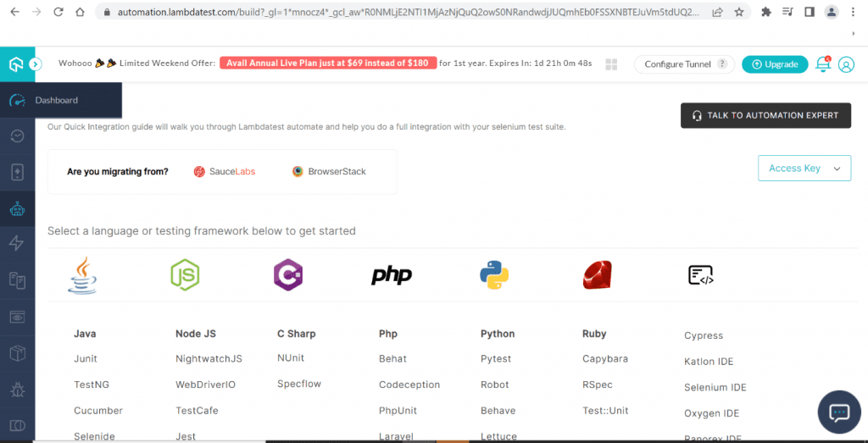This screenshot has height=443, width=868.
Task: Open the chat support bubble icon
Action: (x=838, y=413)
